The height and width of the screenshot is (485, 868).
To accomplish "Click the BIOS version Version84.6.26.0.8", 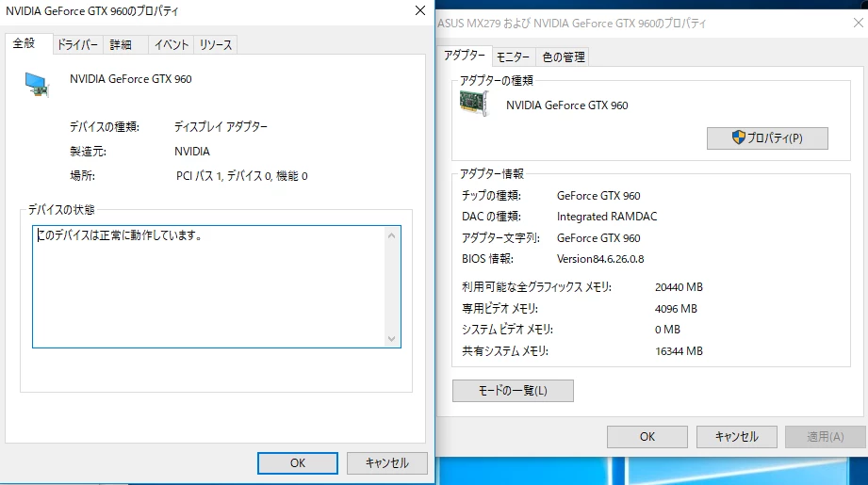I will (x=600, y=259).
